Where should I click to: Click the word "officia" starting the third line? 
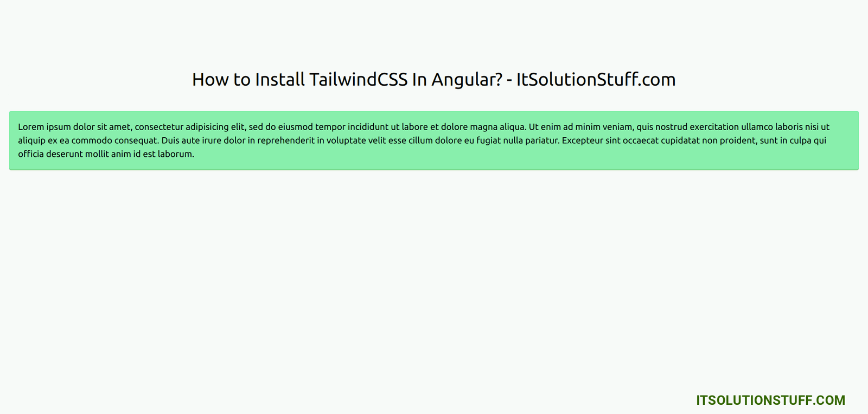click(31, 154)
